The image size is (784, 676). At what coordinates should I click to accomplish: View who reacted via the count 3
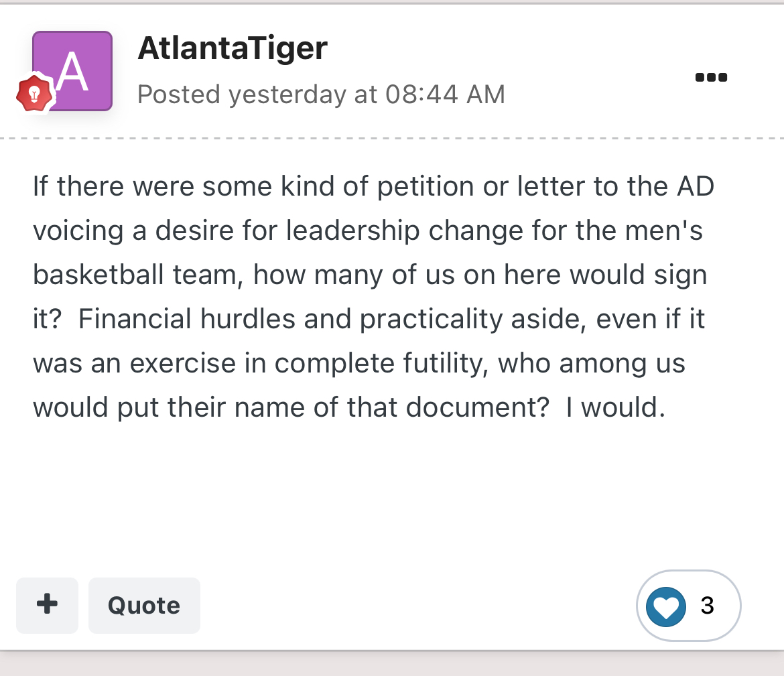coord(708,606)
